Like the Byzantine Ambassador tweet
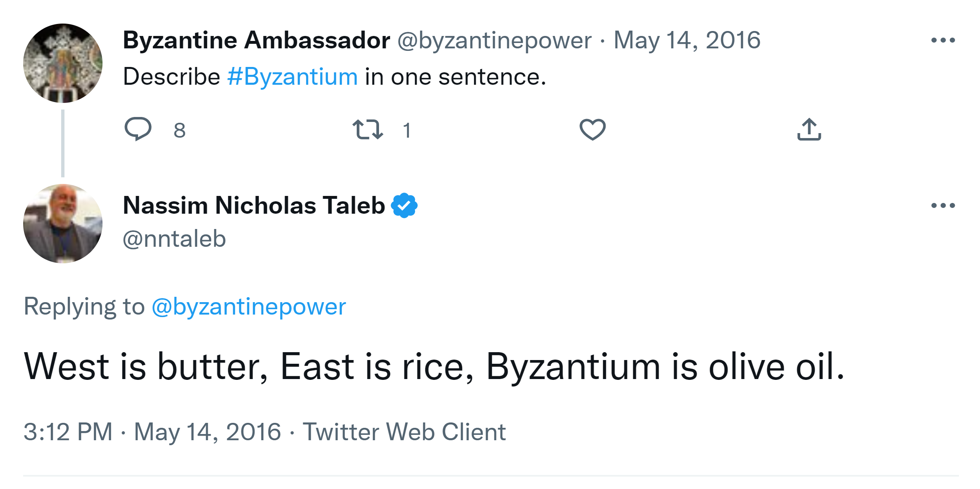This screenshot has width=980, height=489. (592, 129)
